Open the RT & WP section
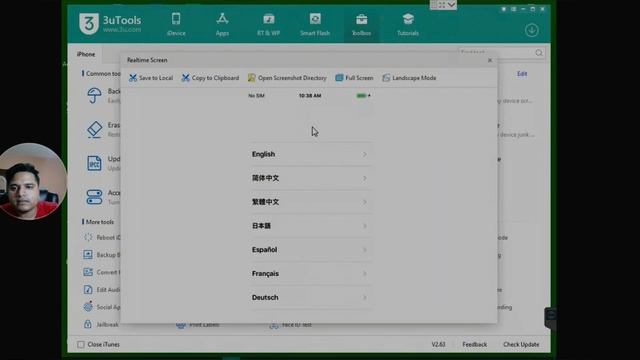 click(x=269, y=24)
